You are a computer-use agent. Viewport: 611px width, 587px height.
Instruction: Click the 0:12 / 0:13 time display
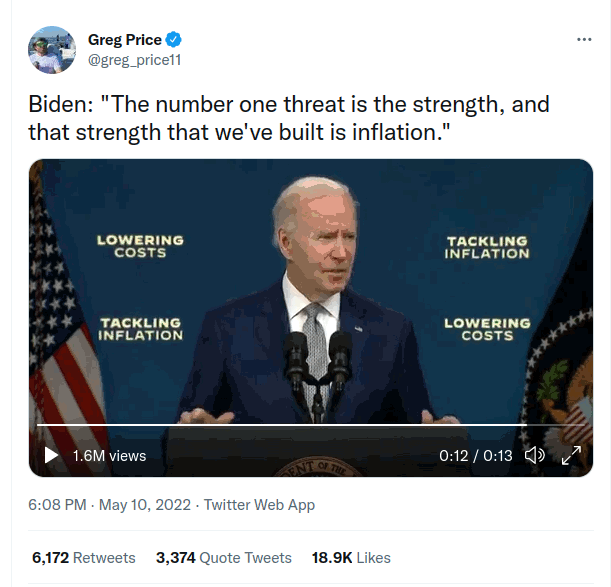pos(475,456)
